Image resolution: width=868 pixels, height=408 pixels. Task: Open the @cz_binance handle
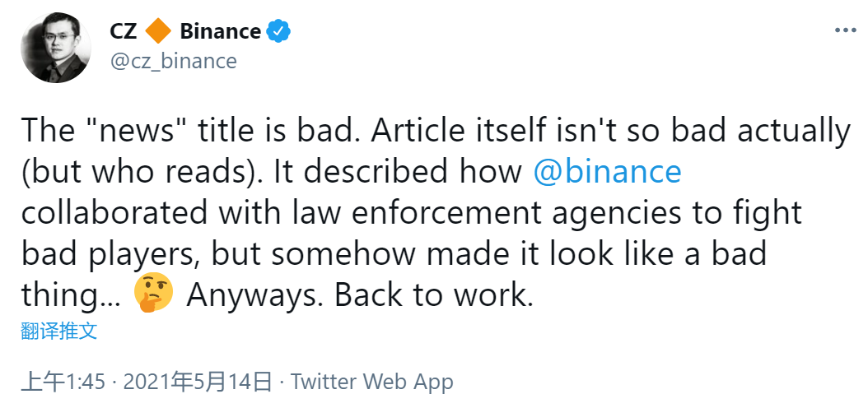[x=173, y=61]
